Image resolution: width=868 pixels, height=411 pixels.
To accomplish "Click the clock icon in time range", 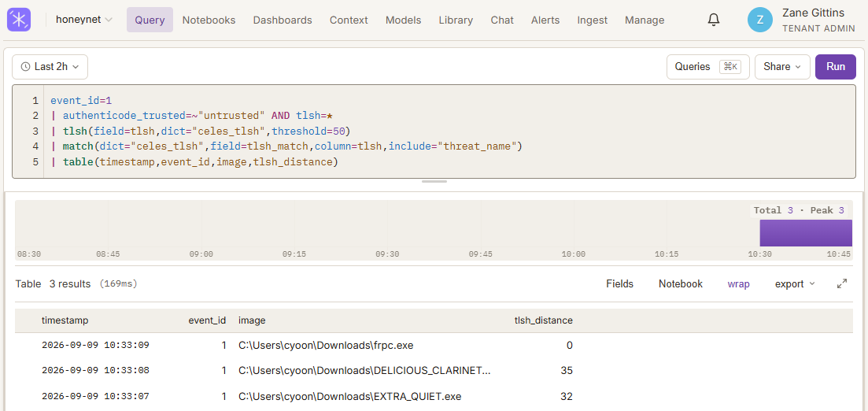I will coord(25,67).
